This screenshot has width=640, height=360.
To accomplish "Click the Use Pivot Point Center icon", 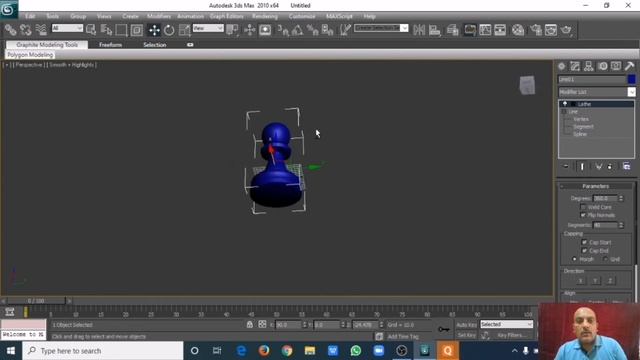I will tap(232, 30).
